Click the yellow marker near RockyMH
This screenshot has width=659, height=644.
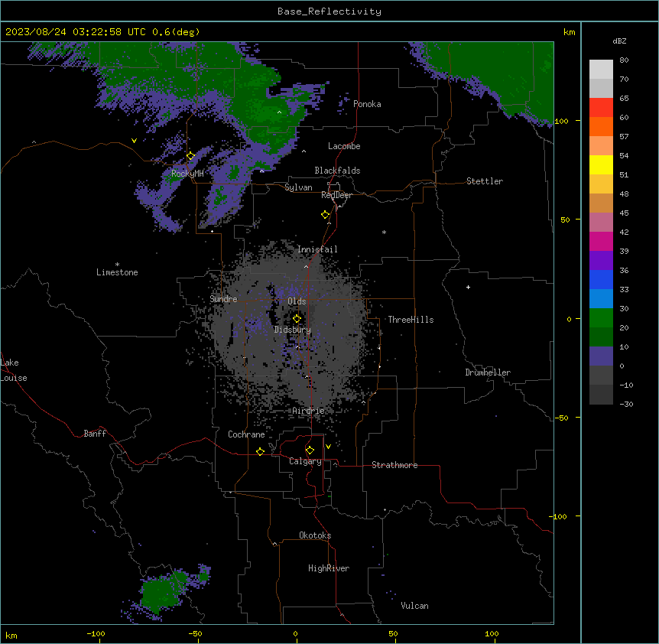pyautogui.click(x=190, y=156)
